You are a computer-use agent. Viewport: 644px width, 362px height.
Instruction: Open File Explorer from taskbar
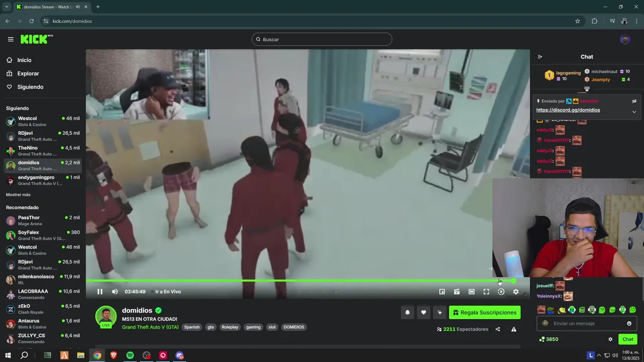(x=80, y=355)
